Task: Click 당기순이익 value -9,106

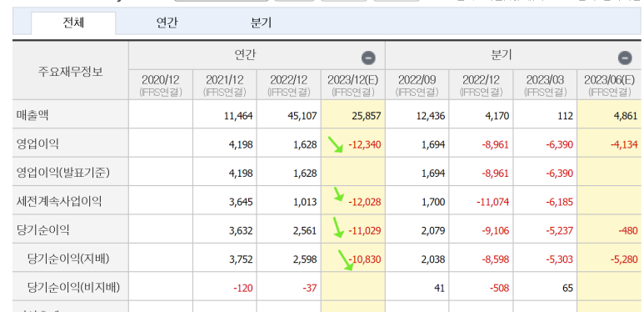Action: pos(496,231)
